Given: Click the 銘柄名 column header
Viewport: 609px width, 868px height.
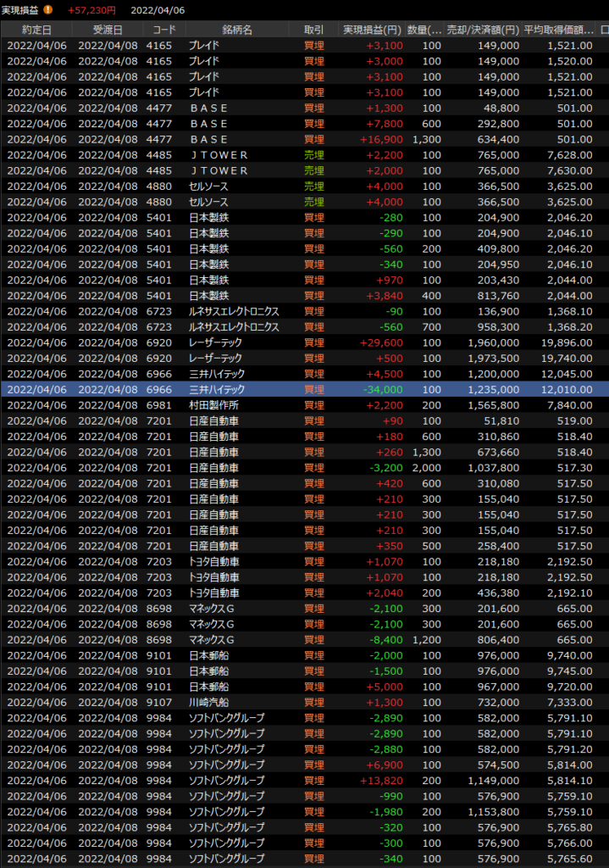Looking at the screenshot, I should (237, 30).
